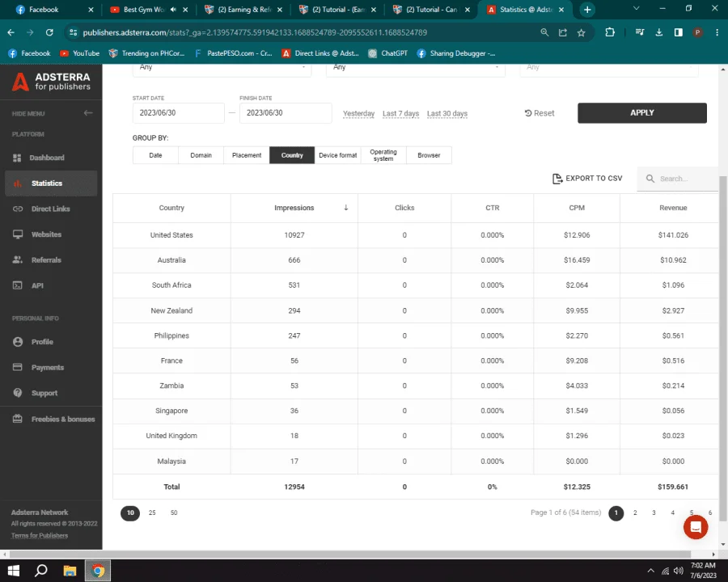Open Referrals in the sidebar
The height and width of the screenshot is (582, 728).
click(46, 260)
